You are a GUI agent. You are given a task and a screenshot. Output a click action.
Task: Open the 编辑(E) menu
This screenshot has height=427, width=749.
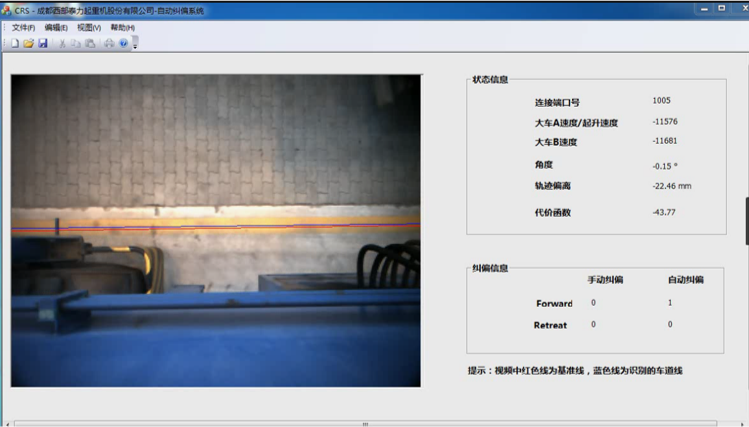(x=57, y=28)
